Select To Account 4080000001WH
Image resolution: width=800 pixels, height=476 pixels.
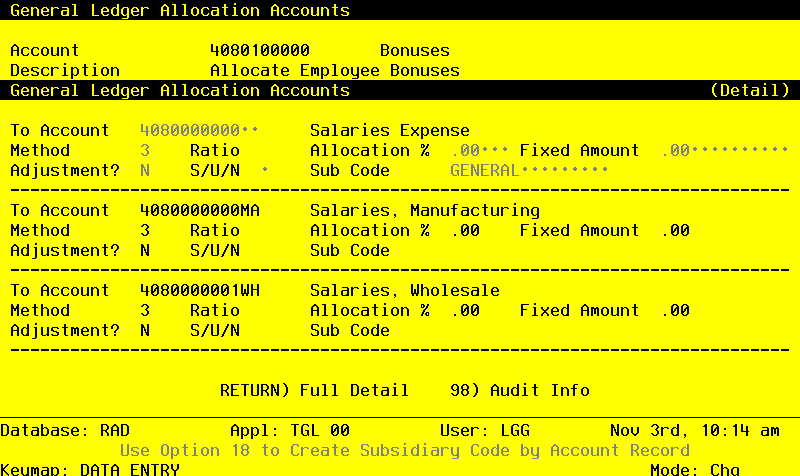click(x=199, y=290)
